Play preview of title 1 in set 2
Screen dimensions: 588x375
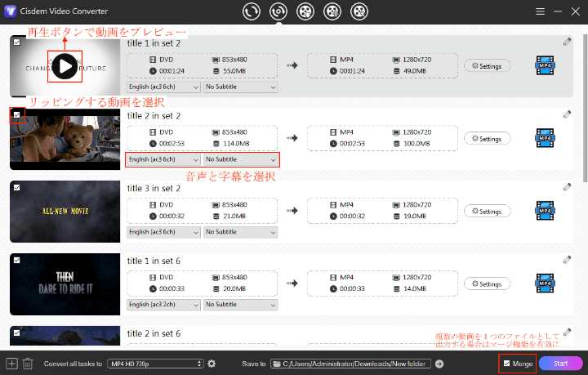(x=65, y=66)
